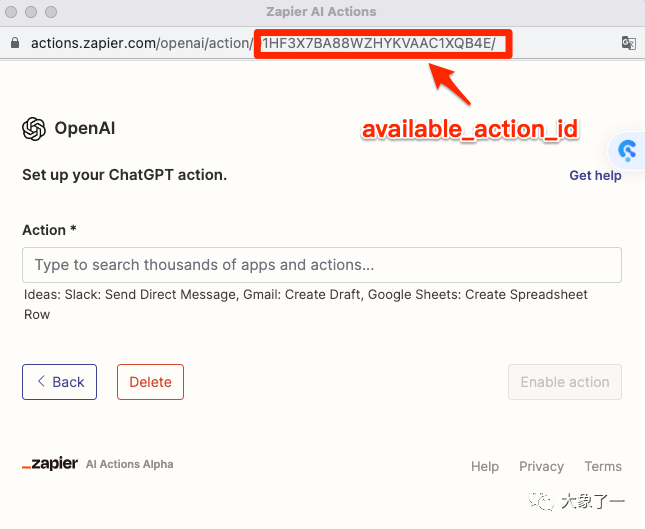This screenshot has width=645, height=529.
Task: Open the Privacy link in the footer
Action: point(541,466)
